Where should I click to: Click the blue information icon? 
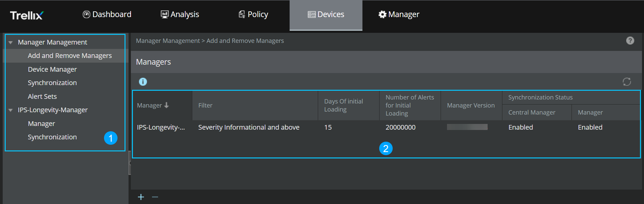143,82
